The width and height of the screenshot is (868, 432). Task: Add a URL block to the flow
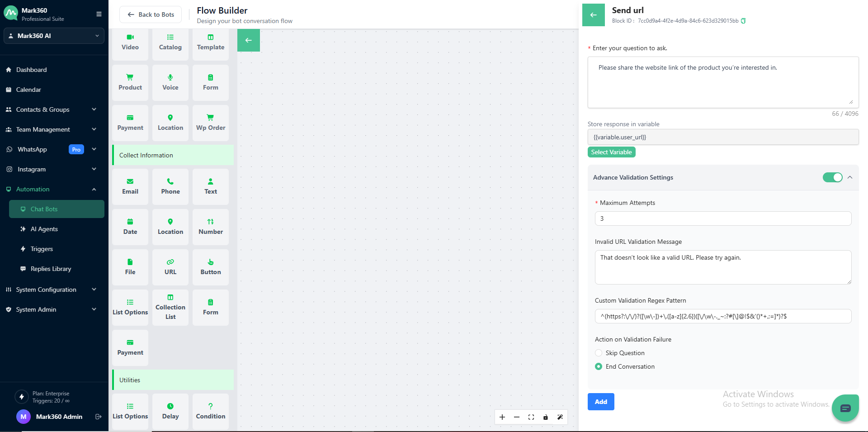(x=170, y=267)
